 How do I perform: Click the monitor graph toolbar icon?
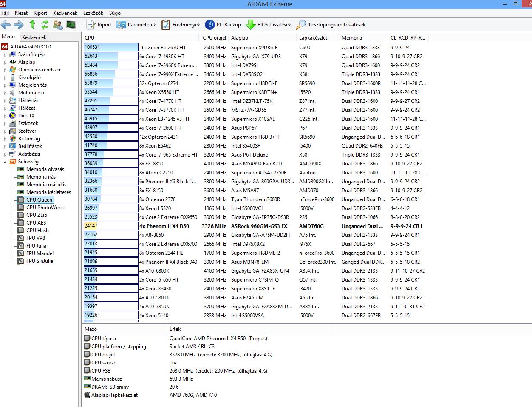click(x=71, y=25)
